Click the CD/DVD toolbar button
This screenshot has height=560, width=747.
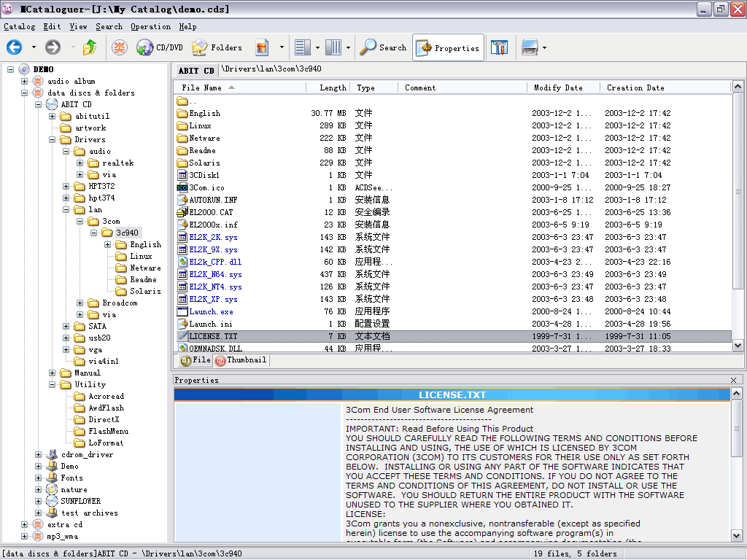(x=160, y=48)
